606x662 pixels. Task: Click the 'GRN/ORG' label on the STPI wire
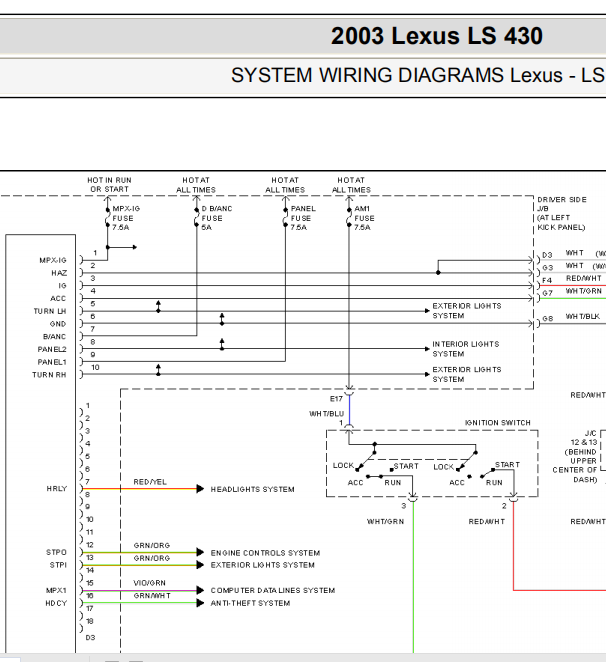pyautogui.click(x=152, y=558)
